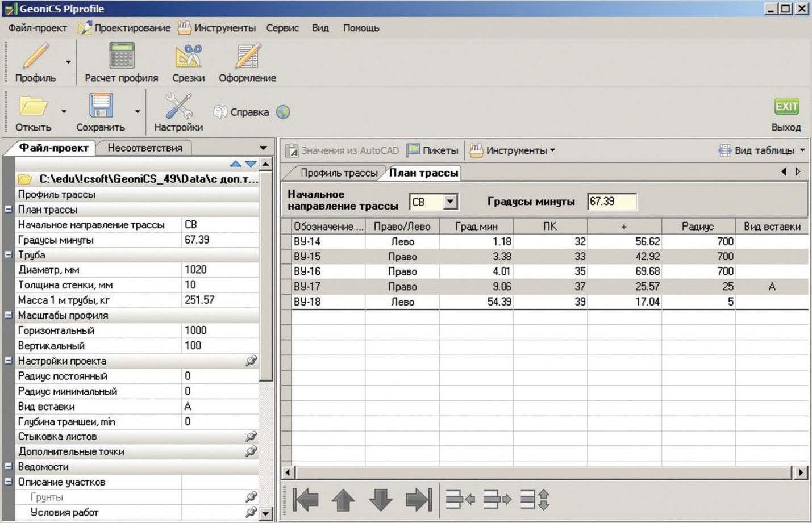This screenshot has height=523, width=812.
Task: Click the horizontal scrollbar right arrow
Action: pyautogui.click(x=801, y=472)
